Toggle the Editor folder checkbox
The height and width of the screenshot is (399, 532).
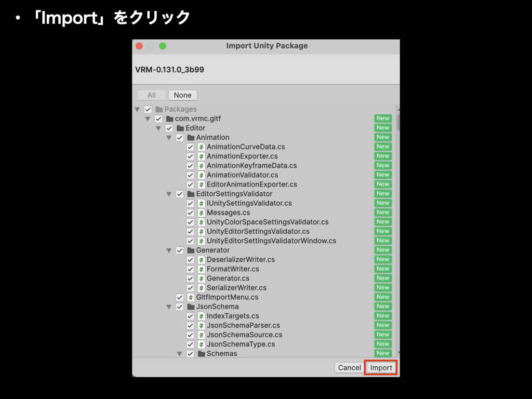coord(169,128)
